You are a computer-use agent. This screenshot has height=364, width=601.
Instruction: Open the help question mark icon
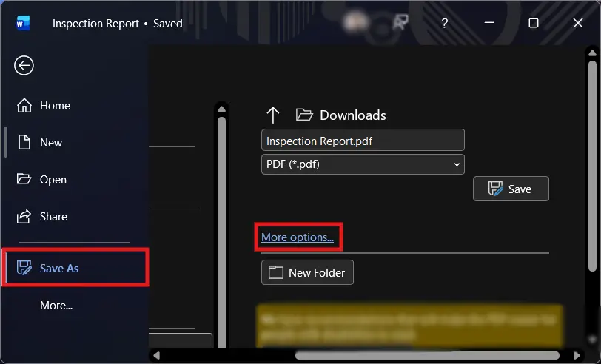pos(445,24)
